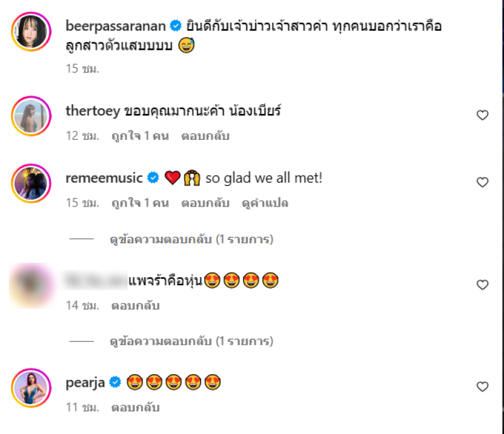The image size is (504, 434).
Task: Click the beerpassaranan username
Action: [116, 26]
